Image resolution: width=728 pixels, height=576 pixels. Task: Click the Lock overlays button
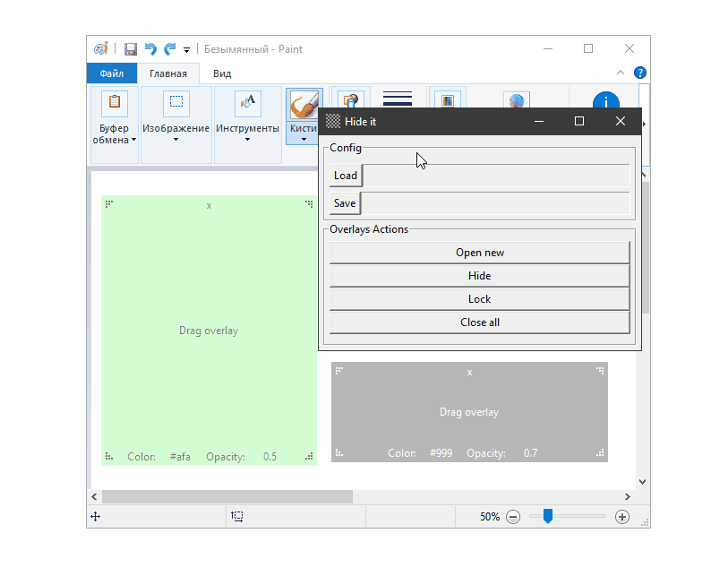(480, 298)
